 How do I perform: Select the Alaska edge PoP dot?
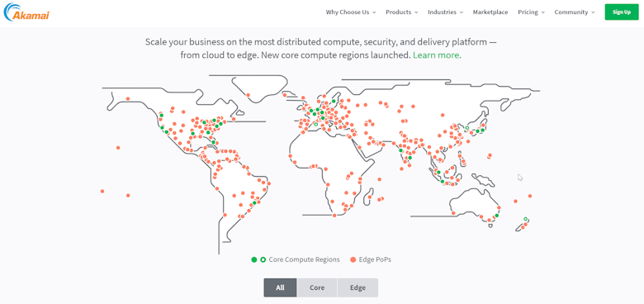click(128, 98)
